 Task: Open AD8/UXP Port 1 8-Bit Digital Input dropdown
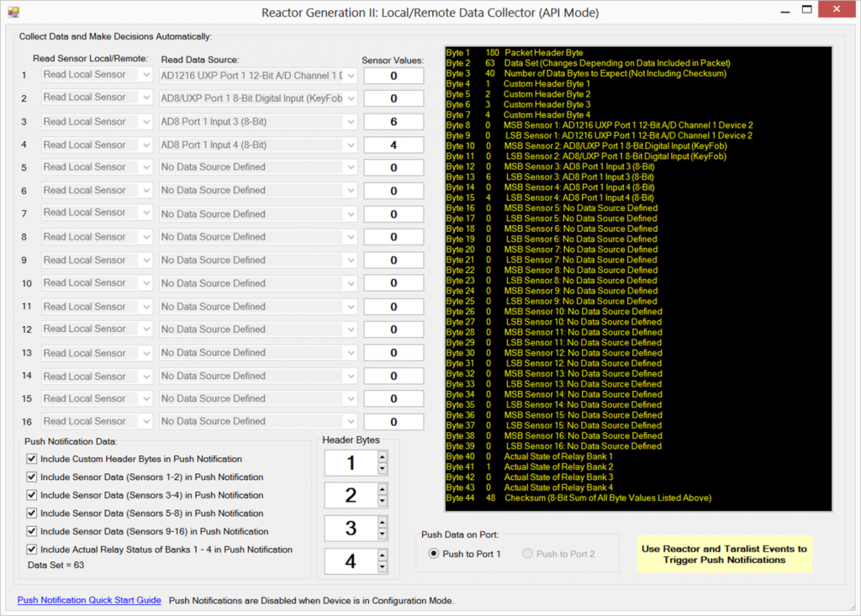[258, 98]
